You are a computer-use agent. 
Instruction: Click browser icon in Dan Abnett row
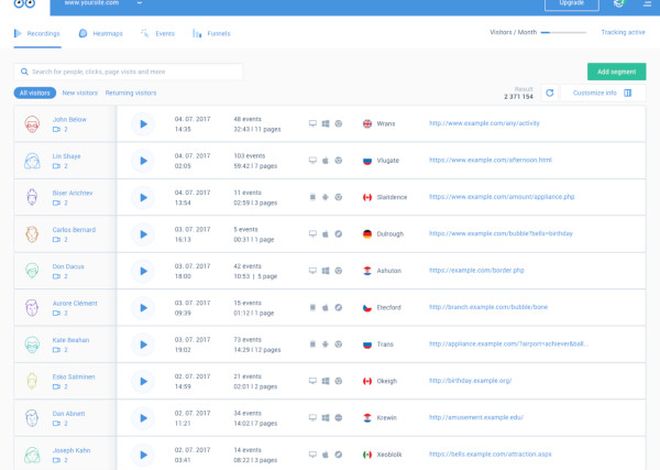(338, 417)
